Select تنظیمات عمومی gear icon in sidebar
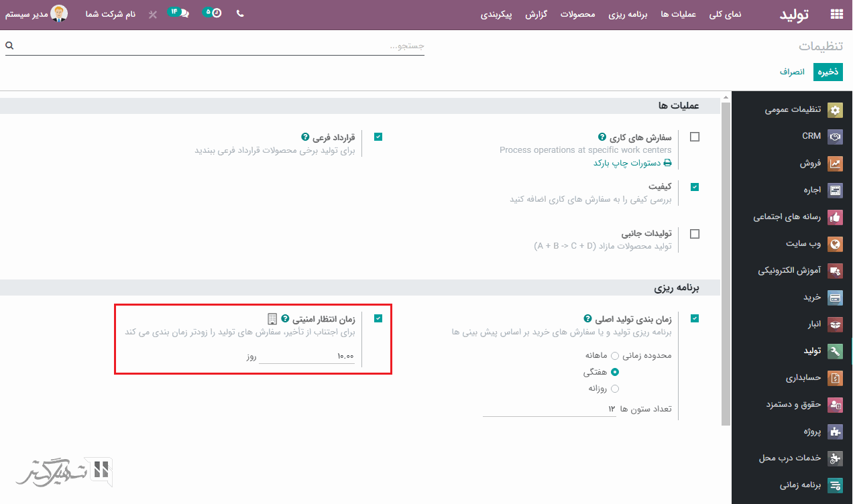 (x=835, y=110)
